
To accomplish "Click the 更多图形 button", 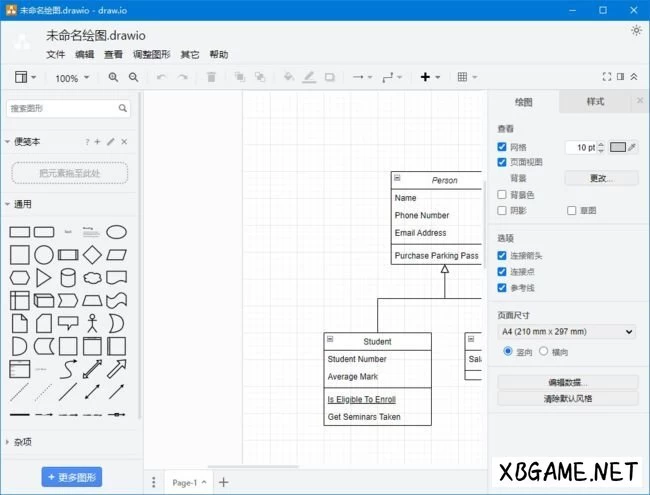I will tap(72, 476).
